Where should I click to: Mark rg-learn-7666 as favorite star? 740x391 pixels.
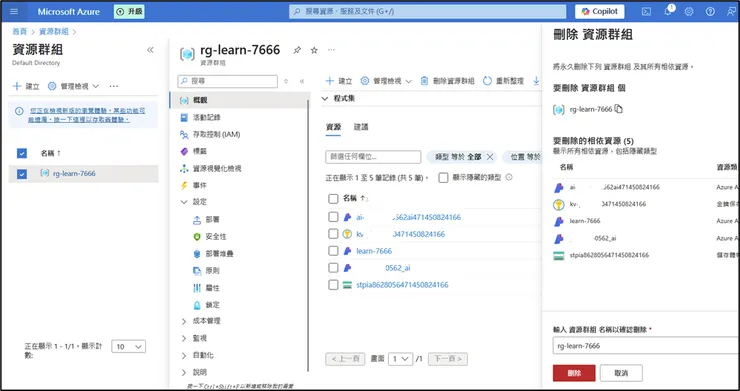tap(314, 50)
